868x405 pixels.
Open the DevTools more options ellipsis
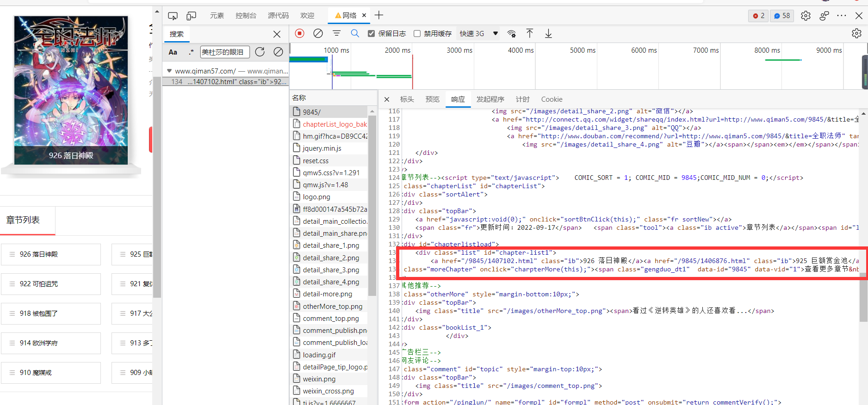[x=842, y=16]
